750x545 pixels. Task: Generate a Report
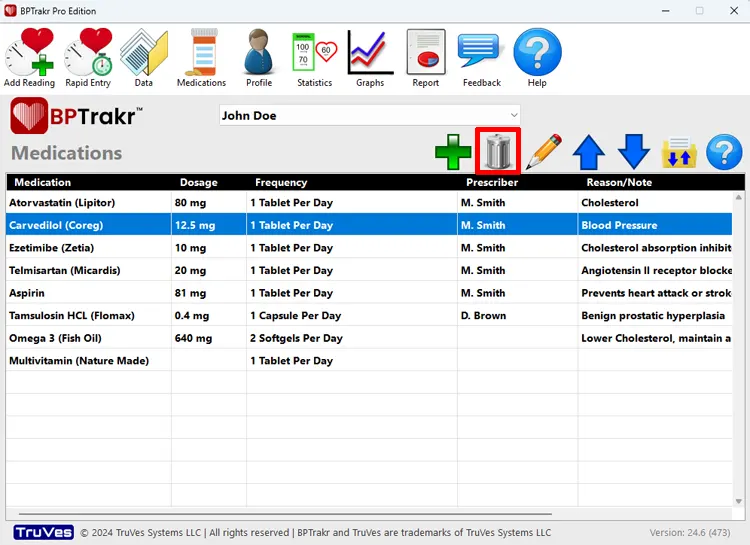pos(425,58)
